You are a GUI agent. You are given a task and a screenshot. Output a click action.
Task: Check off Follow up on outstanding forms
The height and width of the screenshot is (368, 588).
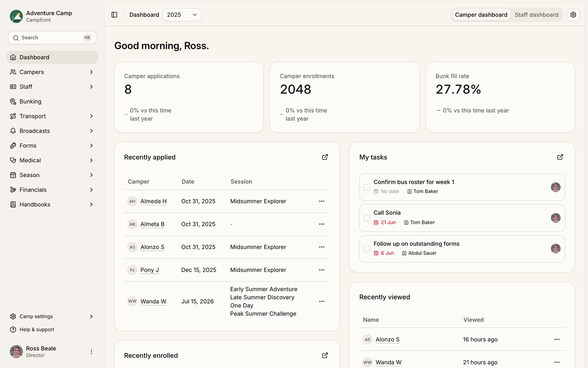(x=367, y=249)
